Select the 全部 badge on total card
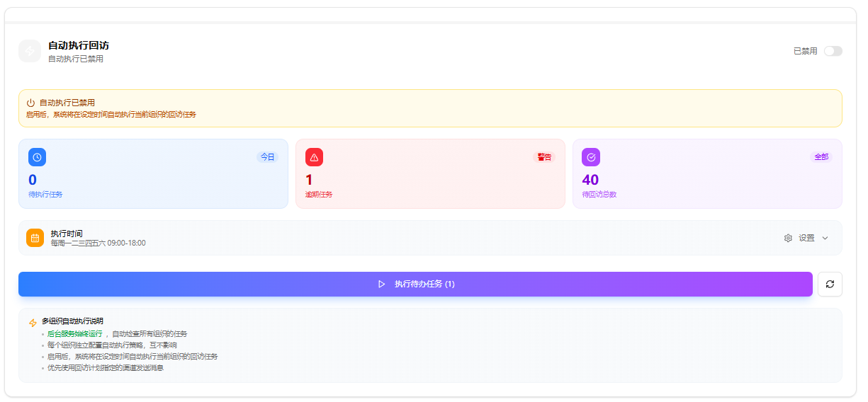 coord(821,157)
